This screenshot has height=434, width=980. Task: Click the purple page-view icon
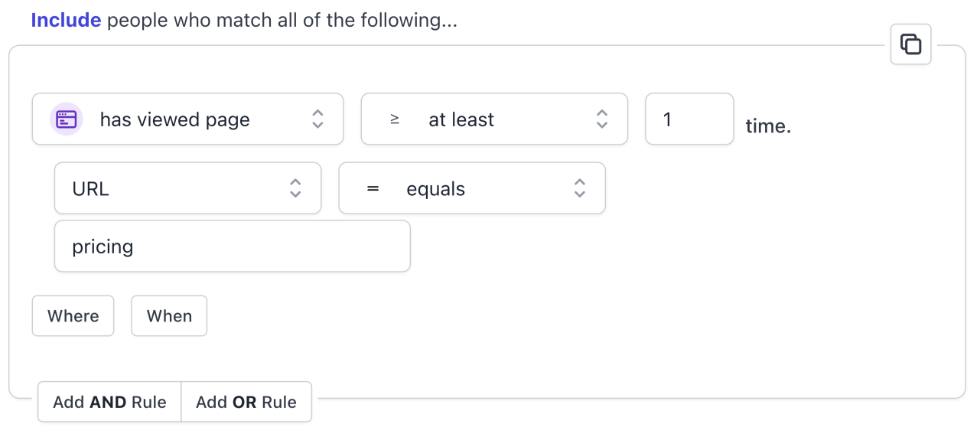[67, 119]
